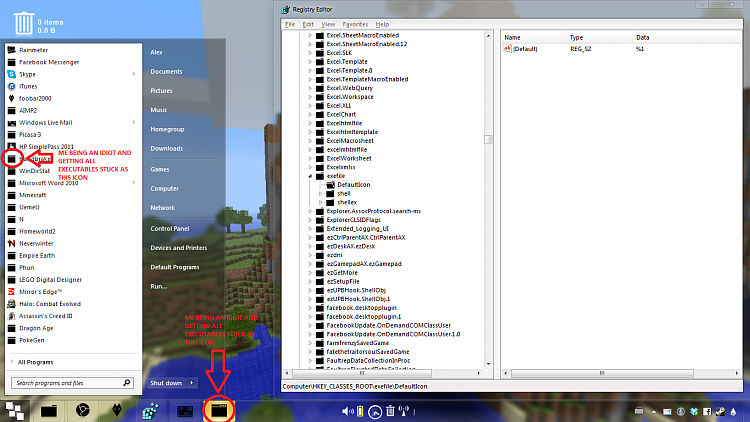Click All Programs in the Start menu
The height and width of the screenshot is (422, 750).
[35, 362]
